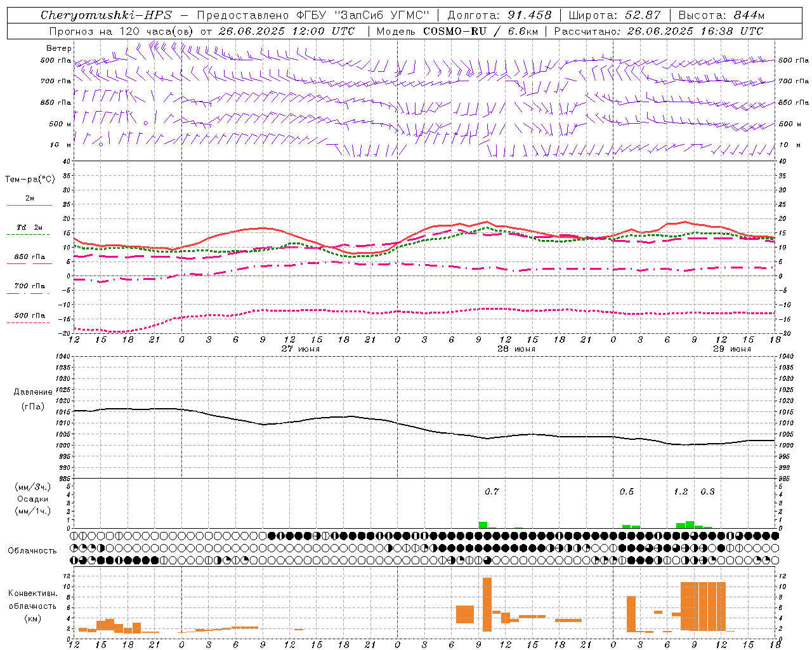This screenshot has height=650, width=812.
Task: Click the station name Cheryomushki-HPS
Action: coord(106,15)
